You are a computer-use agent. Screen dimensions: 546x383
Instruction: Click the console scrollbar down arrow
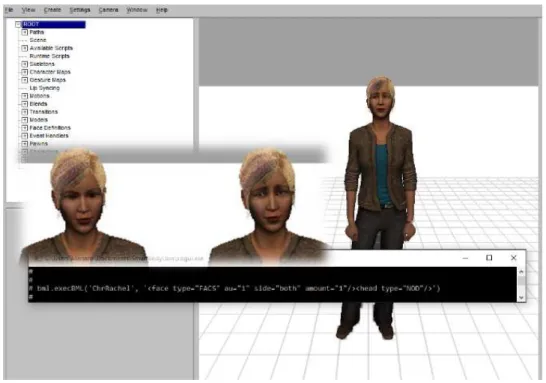[x=521, y=297]
